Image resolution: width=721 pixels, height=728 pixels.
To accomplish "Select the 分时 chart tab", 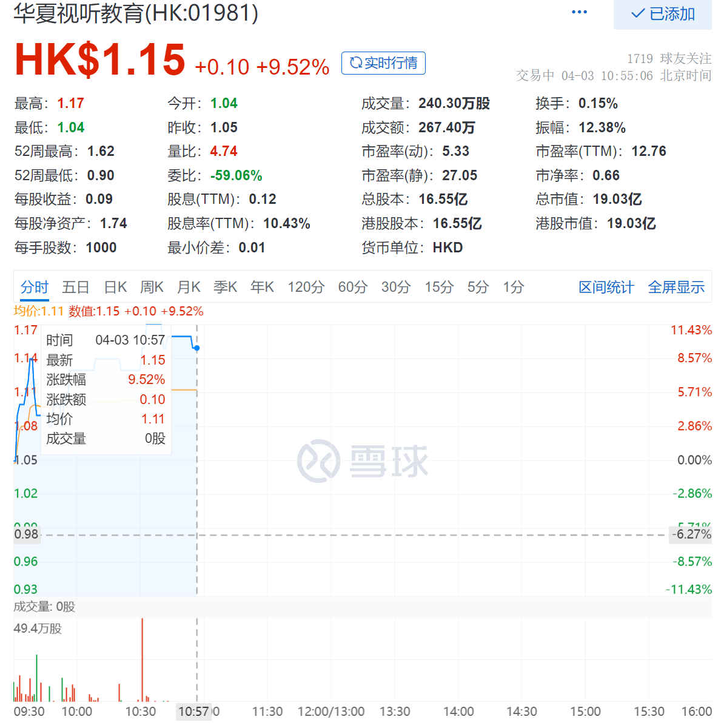I will [x=35, y=287].
